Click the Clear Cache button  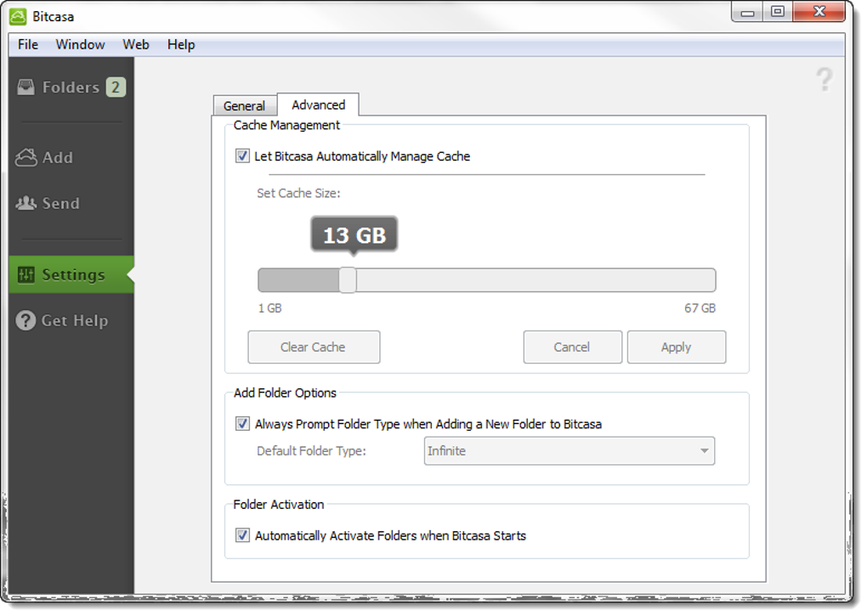314,347
